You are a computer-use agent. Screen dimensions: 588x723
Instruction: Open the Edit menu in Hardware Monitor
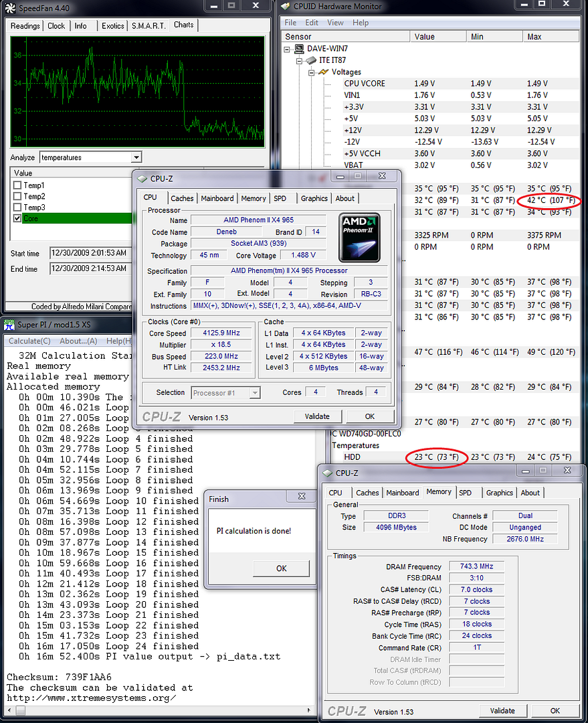312,23
